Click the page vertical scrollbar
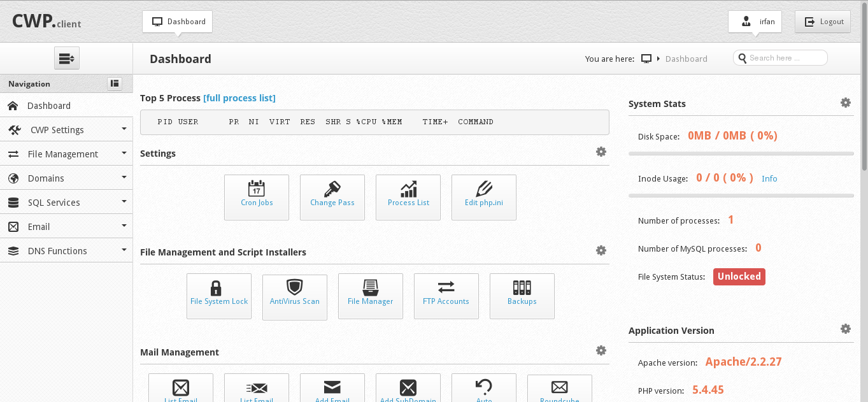This screenshot has width=868, height=402. coord(864,86)
